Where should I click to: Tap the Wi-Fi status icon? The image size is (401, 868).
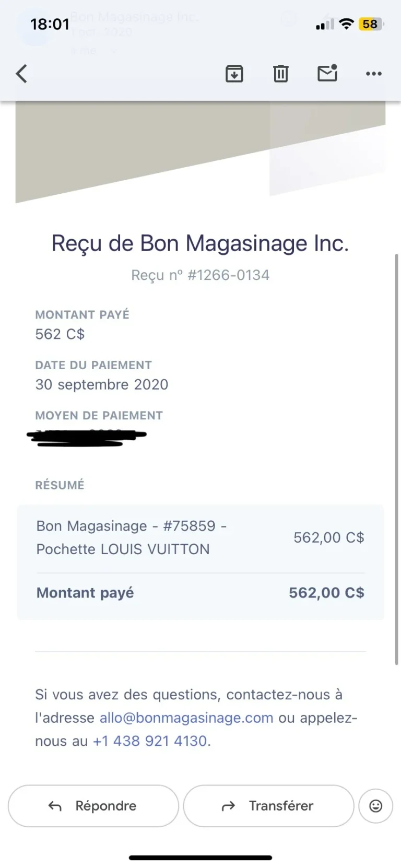(x=346, y=24)
